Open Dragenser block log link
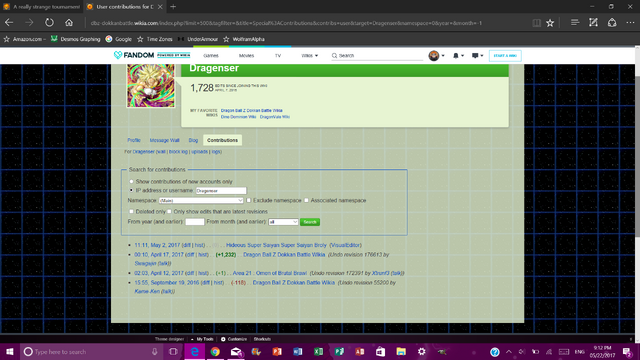The height and width of the screenshot is (360, 640). (178, 151)
